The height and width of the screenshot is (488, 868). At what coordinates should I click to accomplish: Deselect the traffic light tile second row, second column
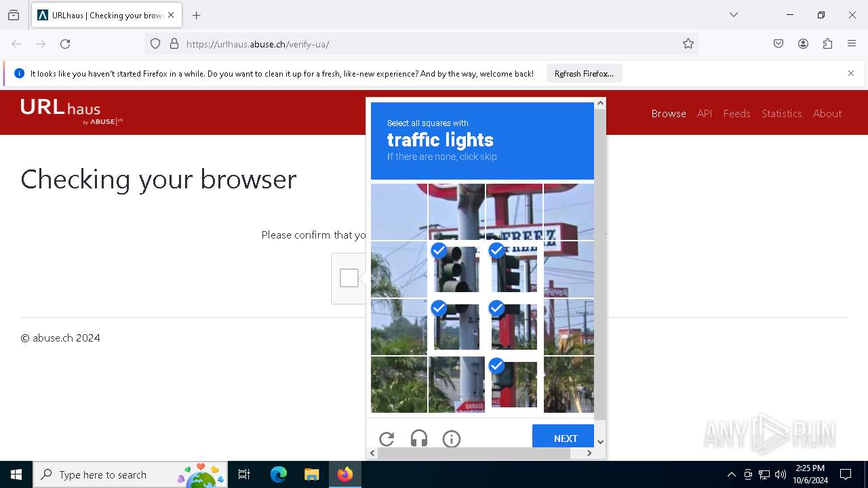click(x=456, y=269)
